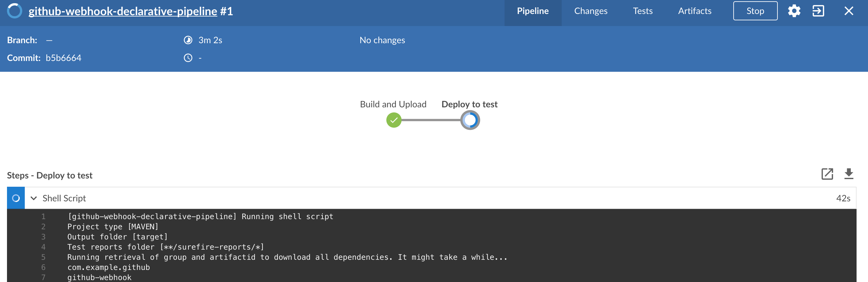Click the Steps - Deploy to test heading
The height and width of the screenshot is (282, 868).
(x=50, y=175)
